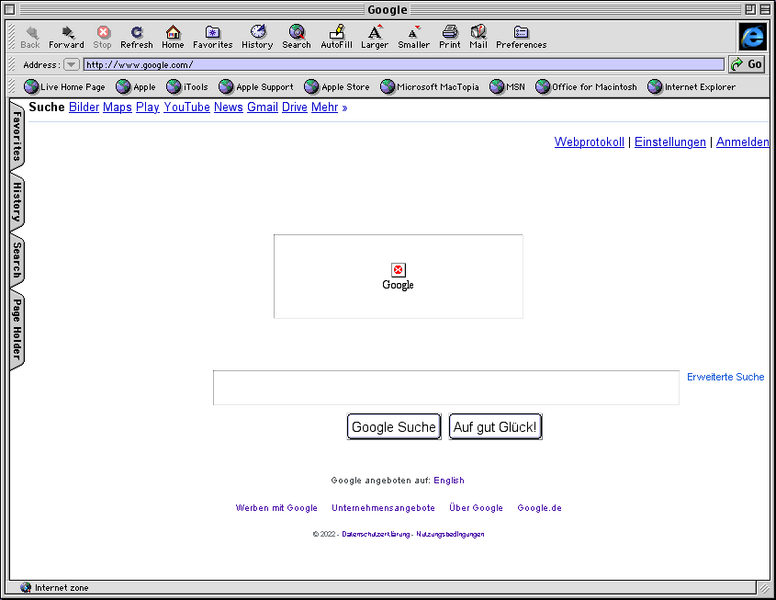Click the Suche label in the top bar

point(47,107)
